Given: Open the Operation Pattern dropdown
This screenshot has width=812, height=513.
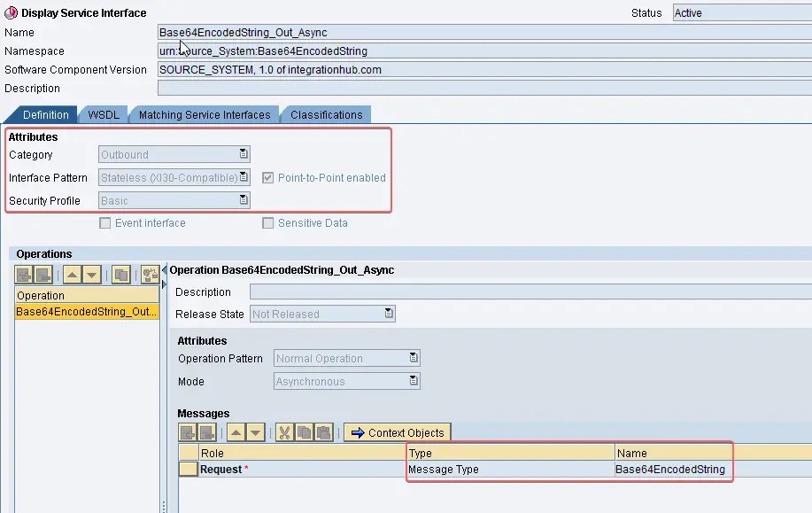Looking at the screenshot, I should (412, 358).
